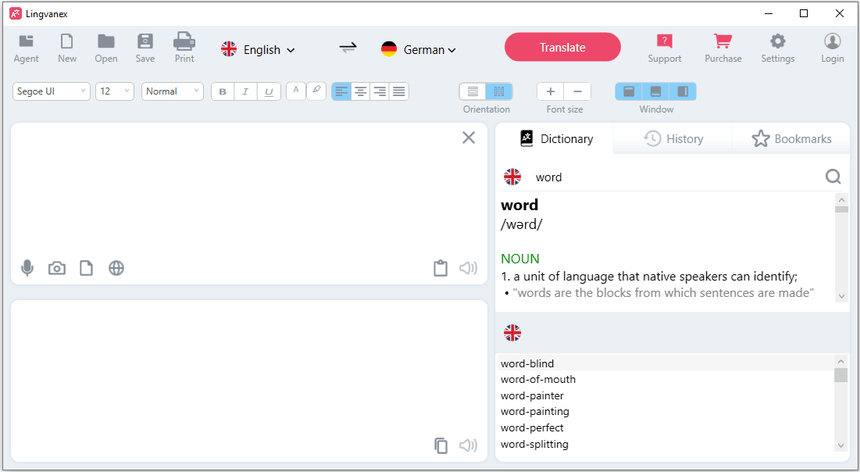
Task: Switch to vertical orientation layout
Action: tap(499, 92)
